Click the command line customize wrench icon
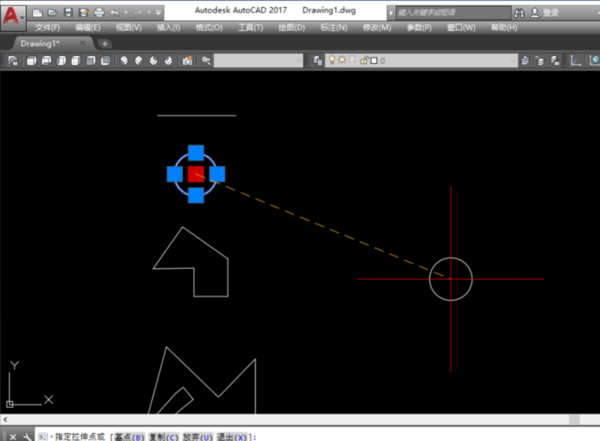The image size is (600, 441). tap(27, 436)
